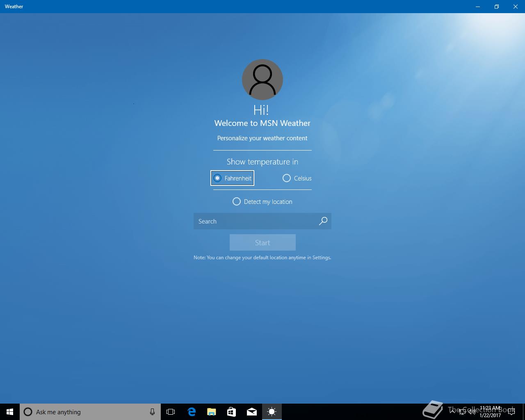
Task: Open the Windows Store taskbar icon
Action: pos(232,412)
